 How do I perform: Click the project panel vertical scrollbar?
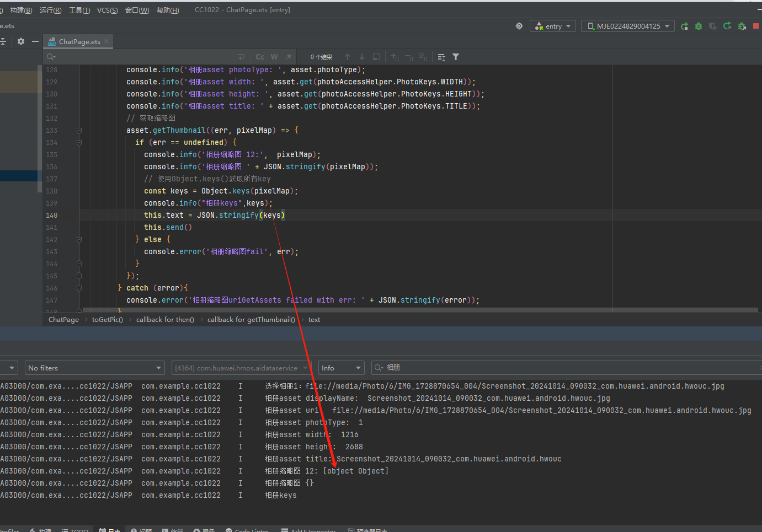(x=39, y=128)
